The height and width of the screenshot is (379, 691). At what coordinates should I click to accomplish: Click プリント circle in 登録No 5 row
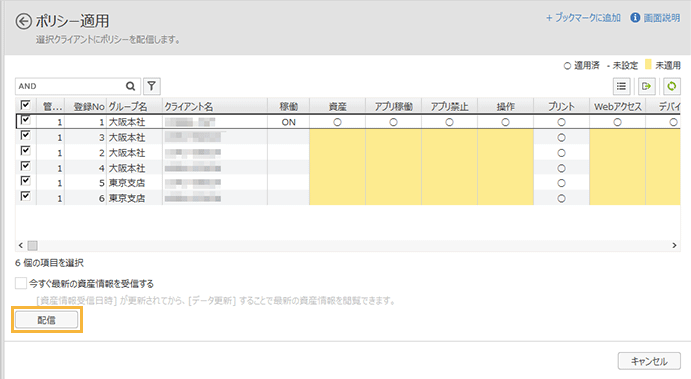(x=561, y=183)
